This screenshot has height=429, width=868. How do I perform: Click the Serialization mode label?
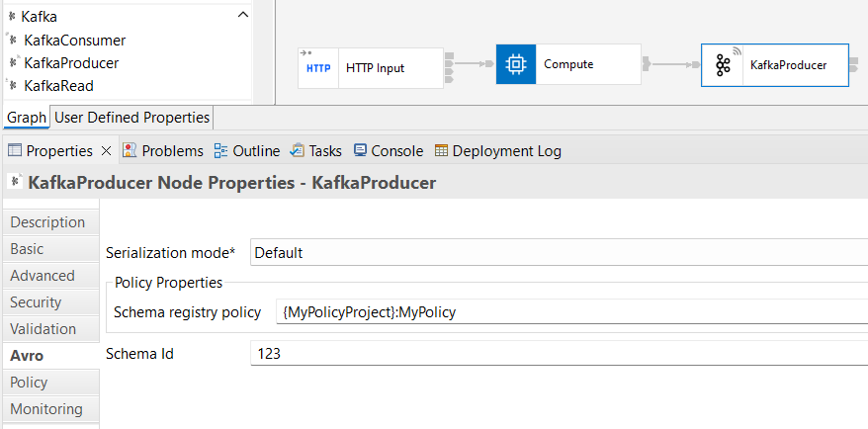click(170, 253)
